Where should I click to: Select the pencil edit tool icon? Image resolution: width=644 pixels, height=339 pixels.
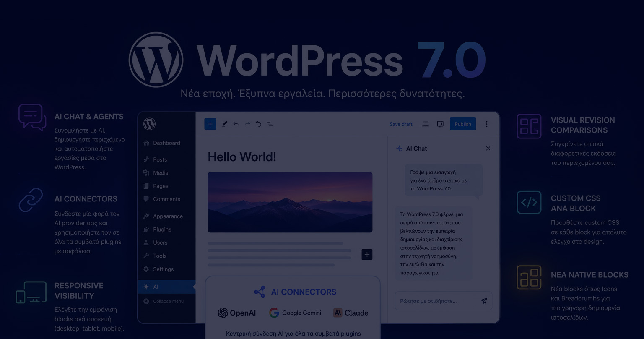point(224,124)
